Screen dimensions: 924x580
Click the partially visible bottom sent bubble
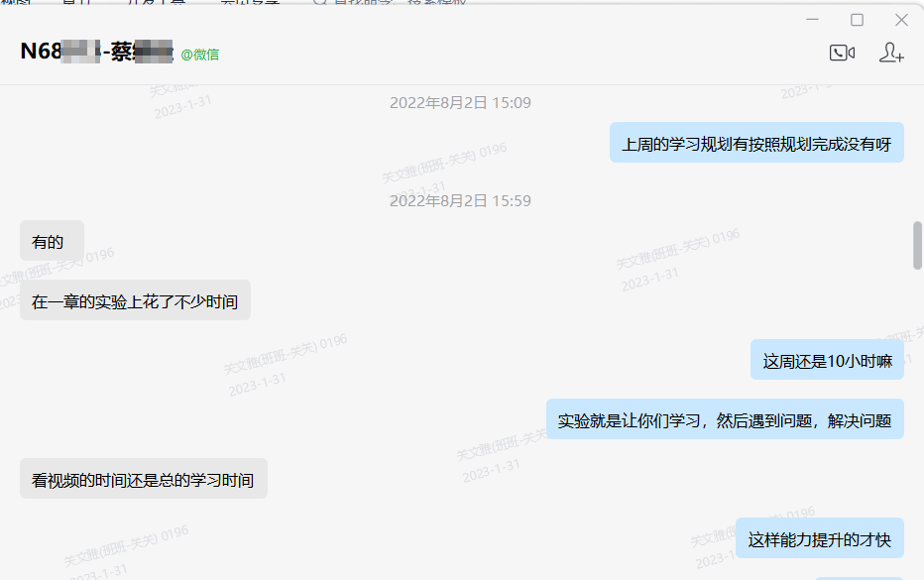[860, 578]
